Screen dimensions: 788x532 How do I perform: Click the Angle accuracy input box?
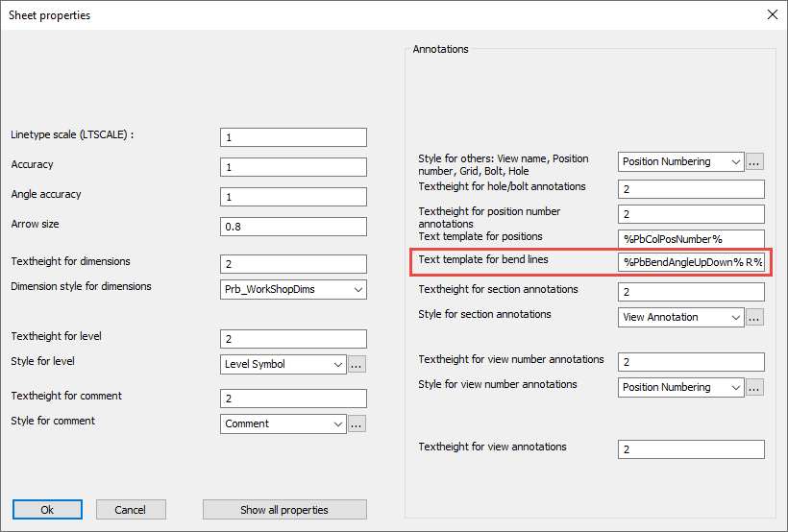tap(293, 197)
